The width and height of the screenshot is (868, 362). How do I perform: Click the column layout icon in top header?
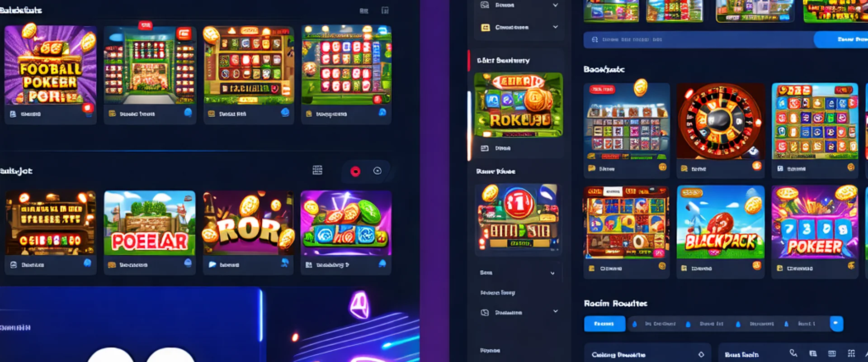[x=385, y=10]
